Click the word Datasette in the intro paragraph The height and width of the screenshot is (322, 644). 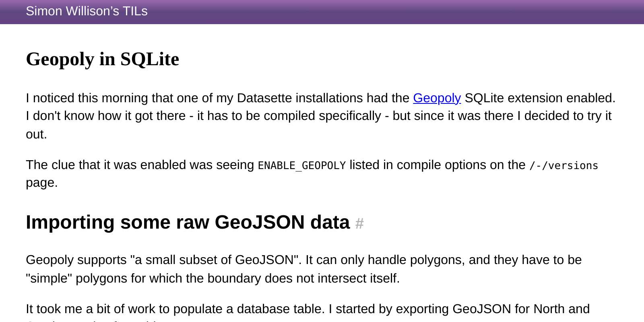click(264, 98)
